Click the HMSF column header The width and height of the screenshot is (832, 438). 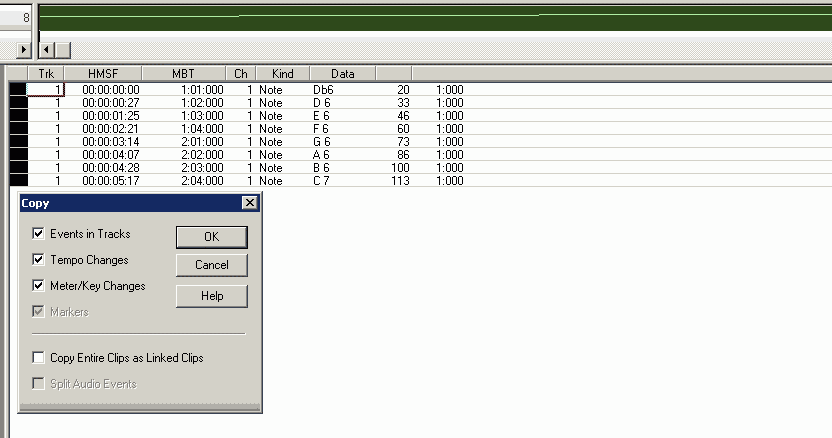click(x=102, y=74)
